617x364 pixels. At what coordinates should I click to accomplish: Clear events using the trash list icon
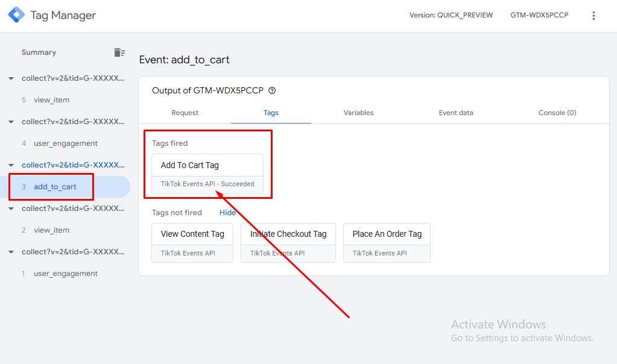(x=119, y=52)
